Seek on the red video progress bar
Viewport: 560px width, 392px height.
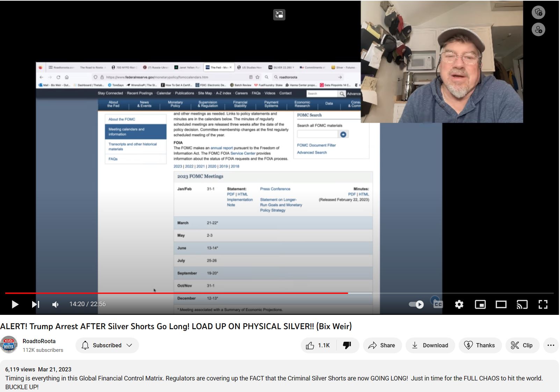176,293
